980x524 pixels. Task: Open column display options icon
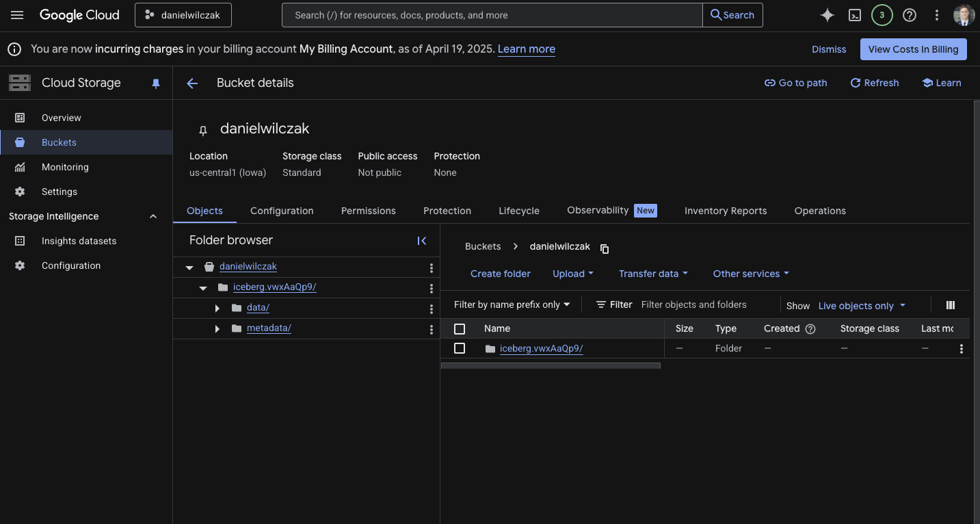[951, 305]
